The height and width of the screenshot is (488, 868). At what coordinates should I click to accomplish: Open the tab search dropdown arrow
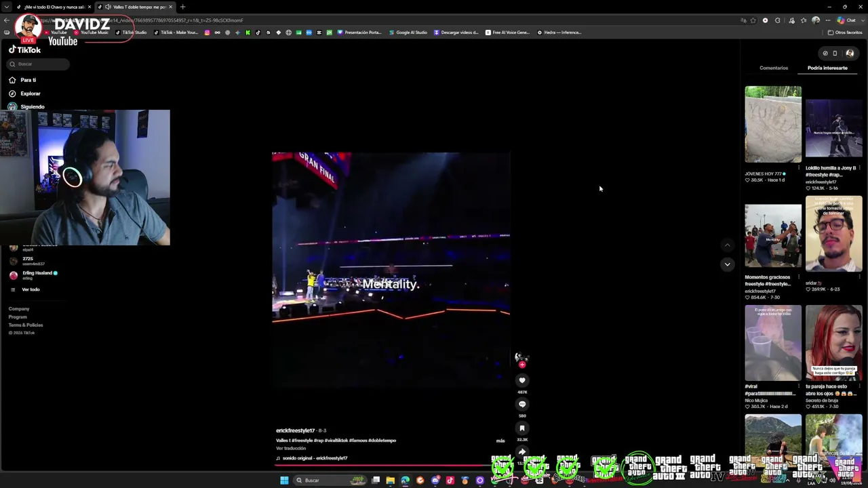pos(6,7)
